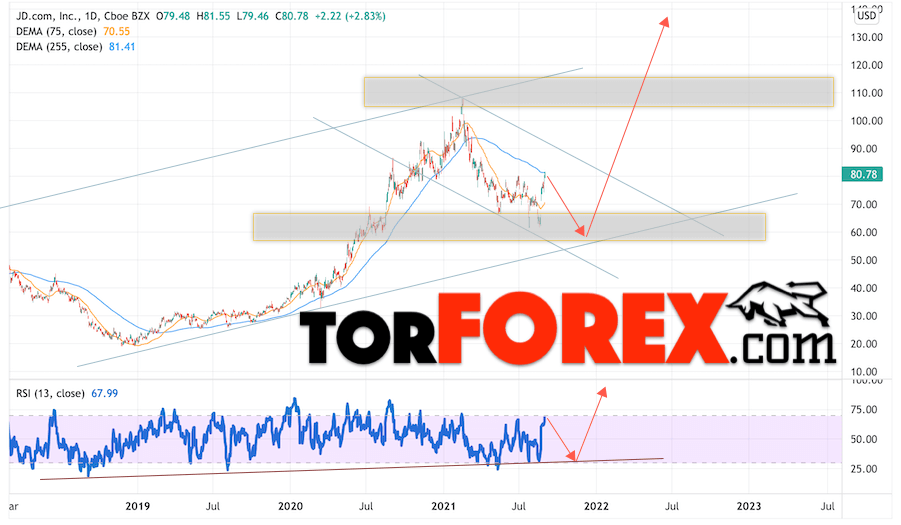Click the high price value H81.55
The height and width of the screenshot is (525, 901).
coord(213,16)
